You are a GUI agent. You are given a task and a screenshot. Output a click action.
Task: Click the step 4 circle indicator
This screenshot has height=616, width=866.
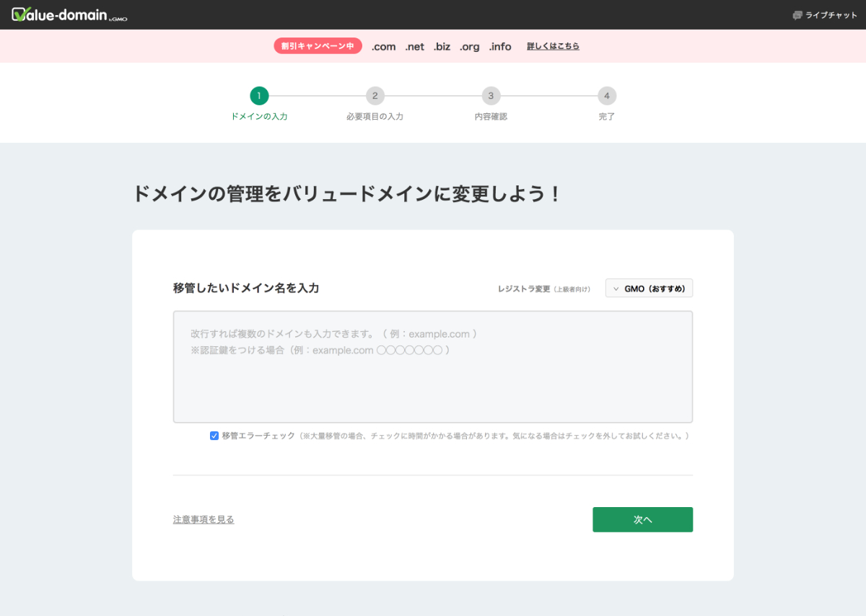(607, 96)
